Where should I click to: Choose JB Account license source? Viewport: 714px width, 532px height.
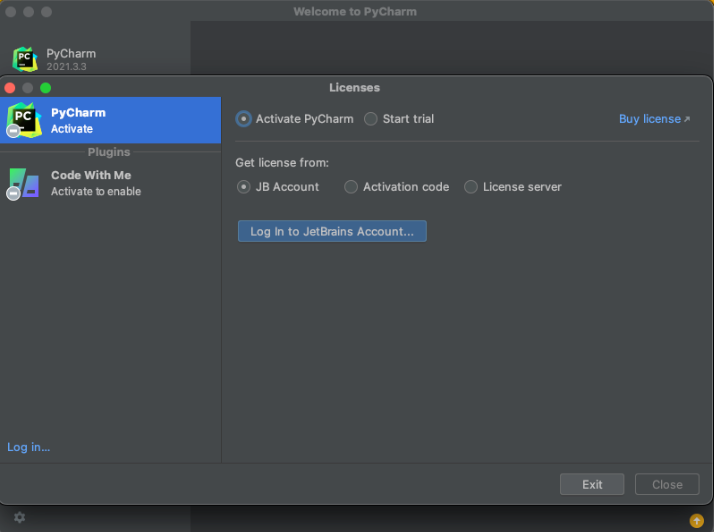(244, 187)
